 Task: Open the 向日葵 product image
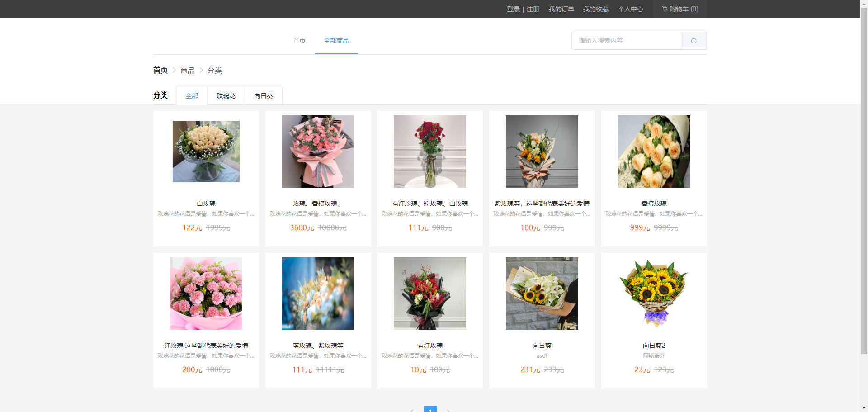[542, 294]
